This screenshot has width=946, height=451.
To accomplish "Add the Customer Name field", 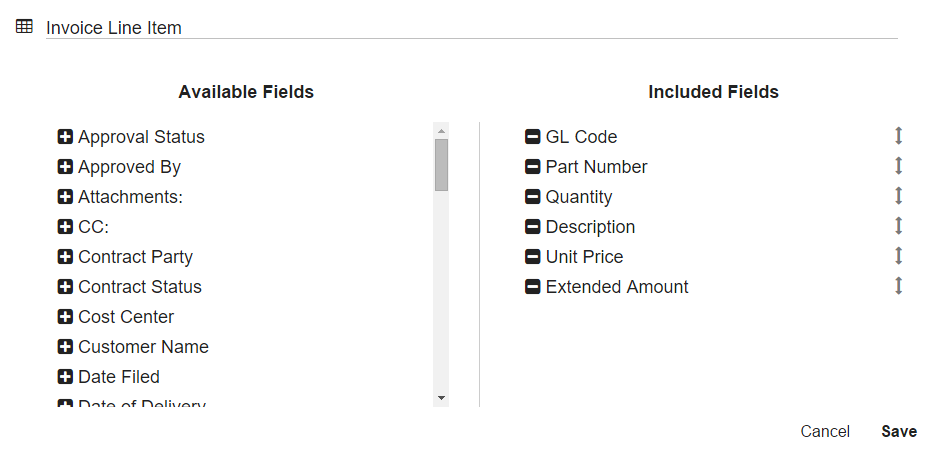I will [x=66, y=347].
